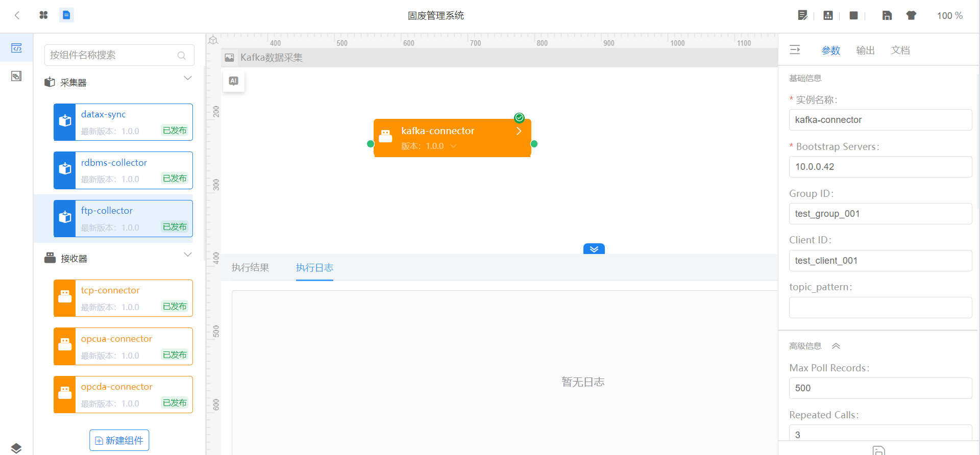Click the Client ID input field
This screenshot has height=455, width=980.
tap(880, 261)
